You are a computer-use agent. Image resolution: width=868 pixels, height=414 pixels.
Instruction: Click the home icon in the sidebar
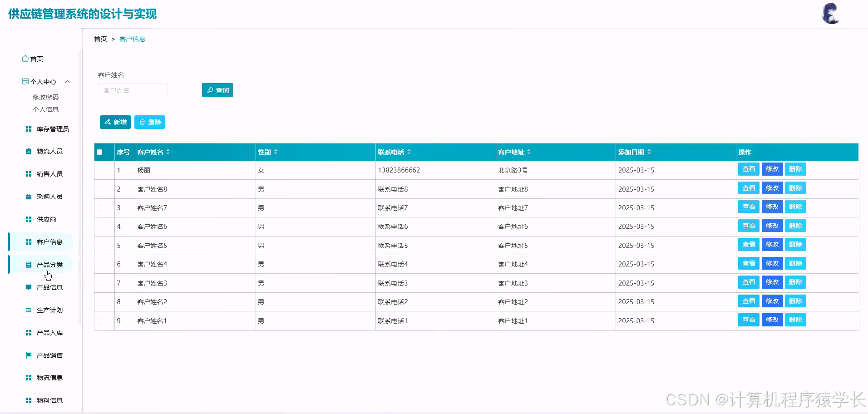(25, 59)
